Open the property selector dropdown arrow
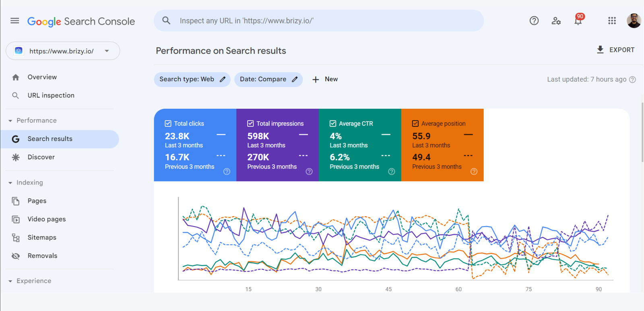The image size is (644, 311). point(107,51)
